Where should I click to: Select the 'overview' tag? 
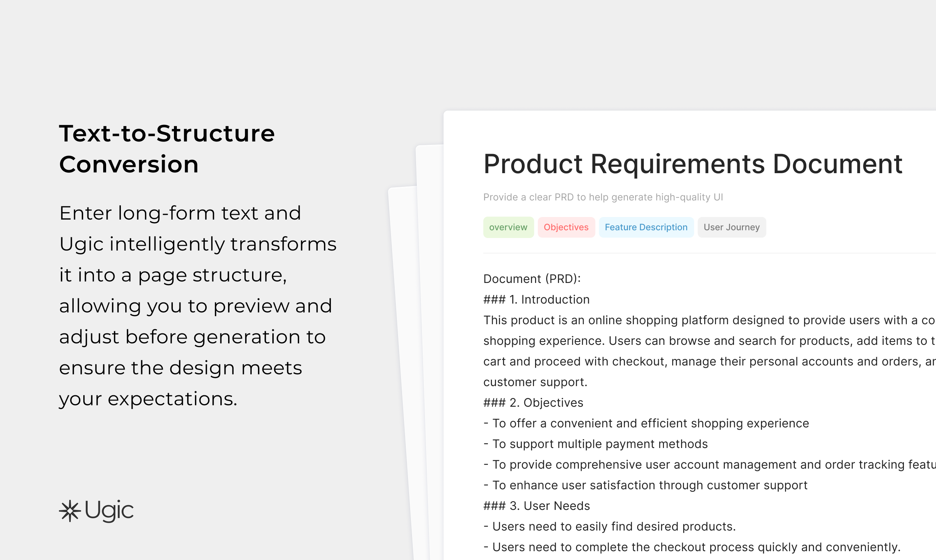(508, 227)
